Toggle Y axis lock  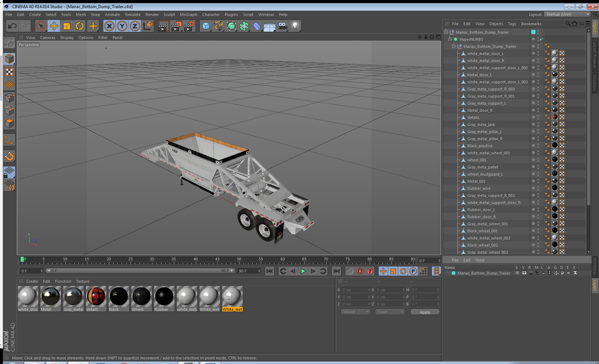pos(122,26)
